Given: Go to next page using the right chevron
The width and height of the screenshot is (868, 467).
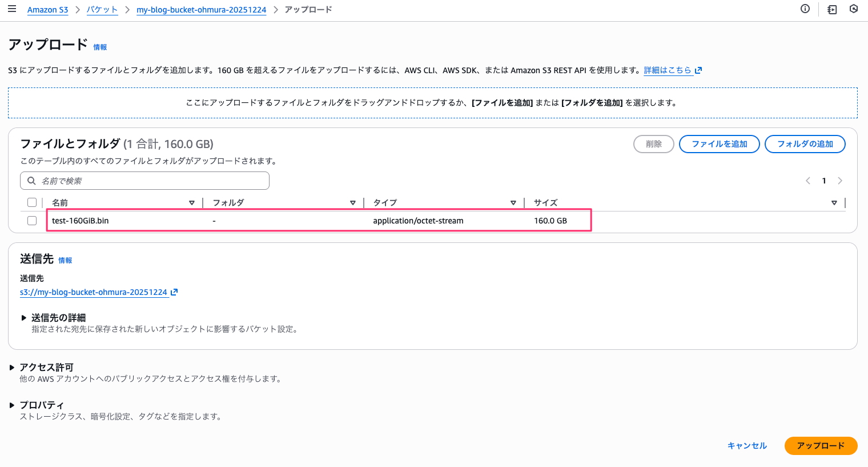Looking at the screenshot, I should pyautogui.click(x=840, y=181).
